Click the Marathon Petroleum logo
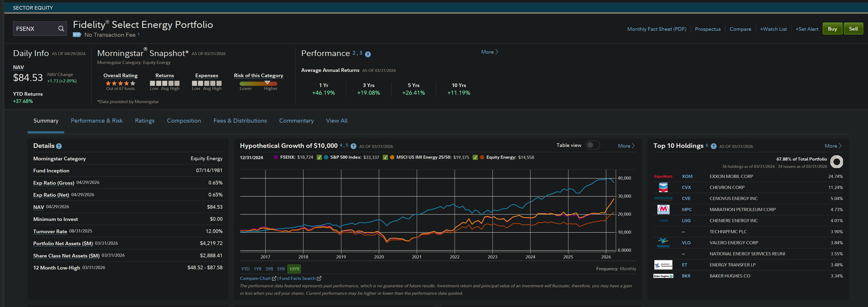This screenshot has width=868, height=307. tap(663, 210)
